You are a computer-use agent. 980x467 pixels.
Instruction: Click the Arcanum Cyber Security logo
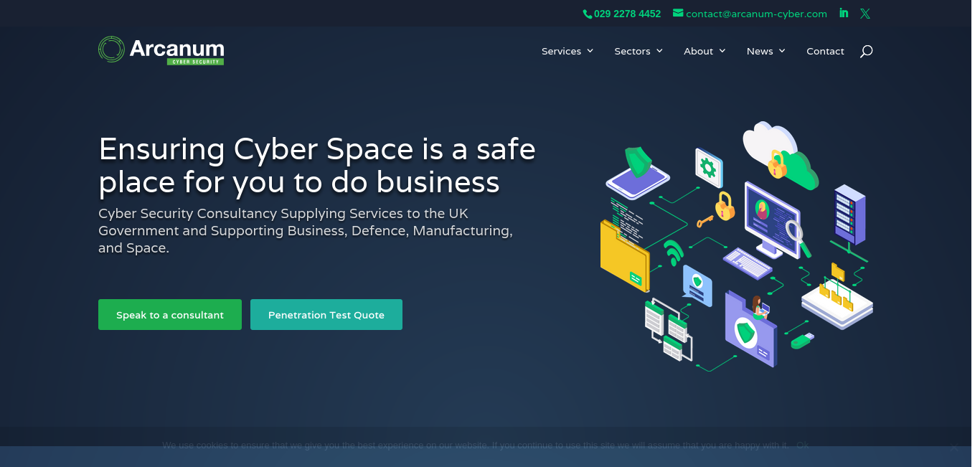[x=161, y=49]
